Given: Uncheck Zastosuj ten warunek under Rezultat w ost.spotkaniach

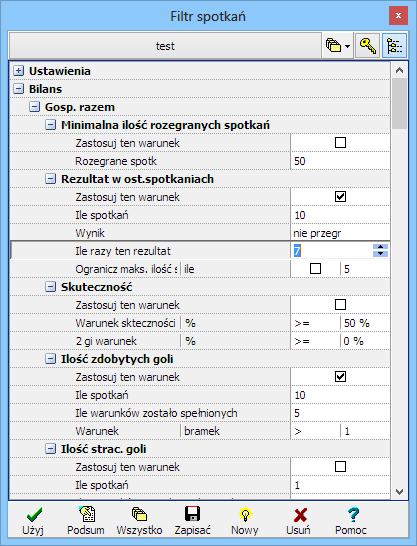Looking at the screenshot, I should pyautogui.click(x=340, y=196).
